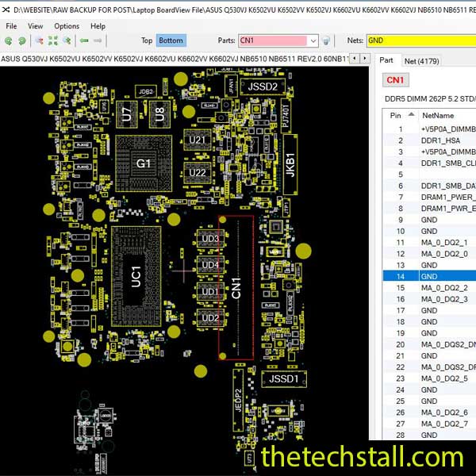Screen dimensions: 476x476
Task: Open the File menu
Action: (x=11, y=26)
